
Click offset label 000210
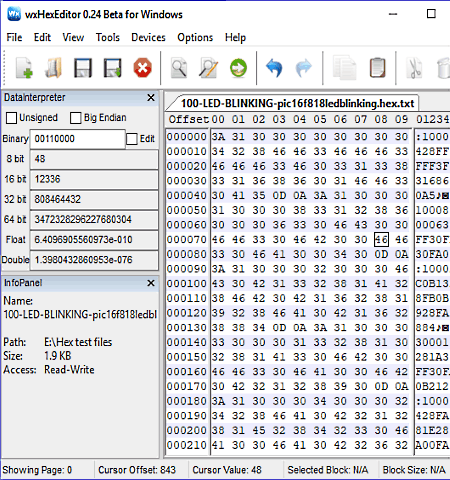(x=187, y=445)
